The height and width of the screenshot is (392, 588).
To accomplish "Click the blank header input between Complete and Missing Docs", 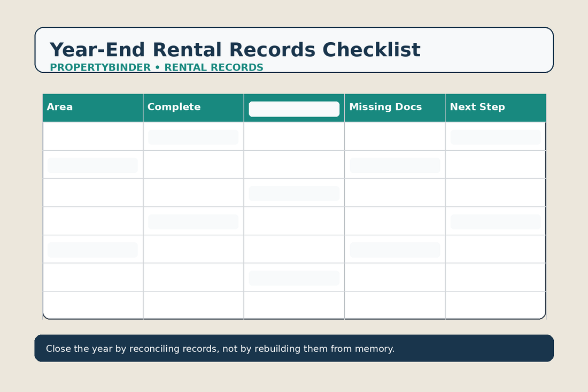I will [x=294, y=109].
